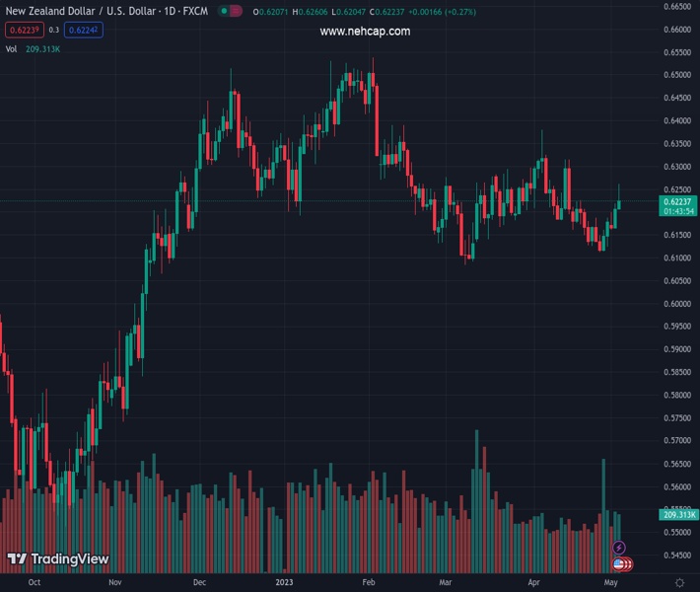The height and width of the screenshot is (592, 700).
Task: Open chart settings gear icon
Action: (x=679, y=583)
